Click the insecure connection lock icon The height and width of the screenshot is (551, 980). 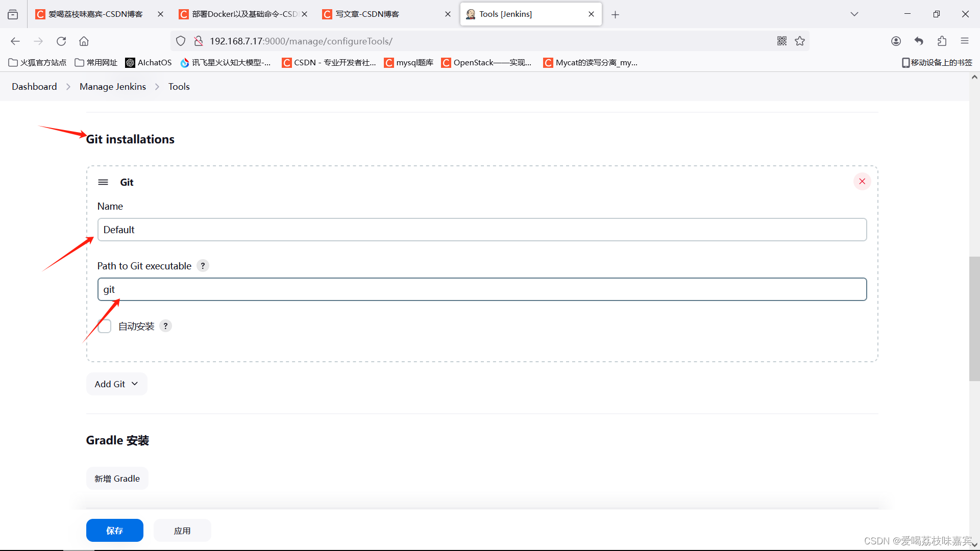(x=199, y=41)
